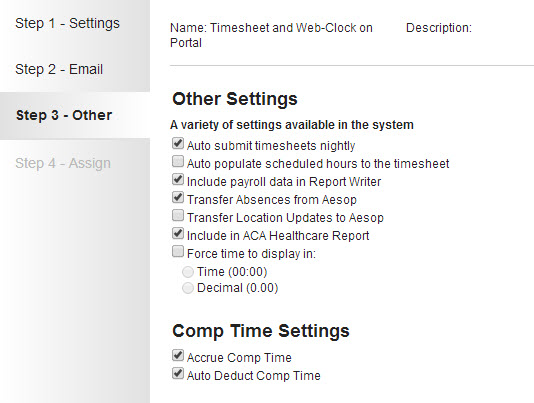Go to Step 2 - Email
The width and height of the screenshot is (534, 403).
[59, 69]
